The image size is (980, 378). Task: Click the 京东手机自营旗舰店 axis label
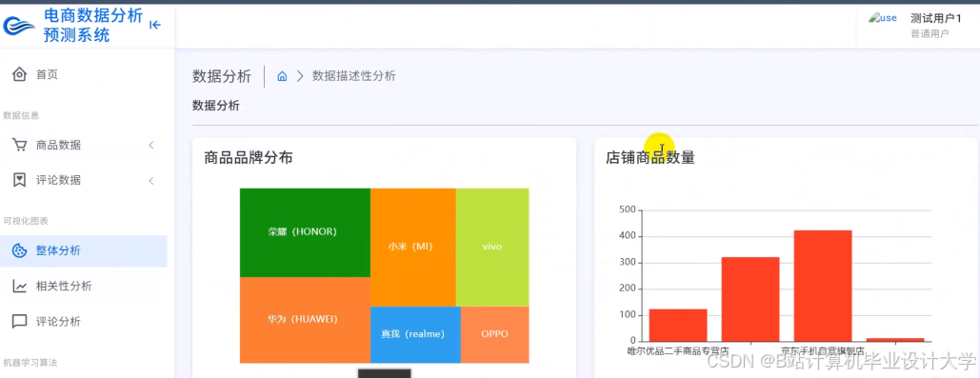pos(823,351)
